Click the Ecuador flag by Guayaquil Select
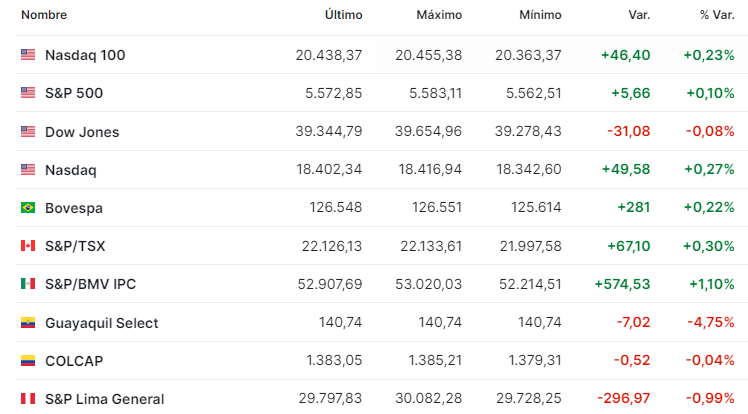748x414 pixels. click(28, 323)
